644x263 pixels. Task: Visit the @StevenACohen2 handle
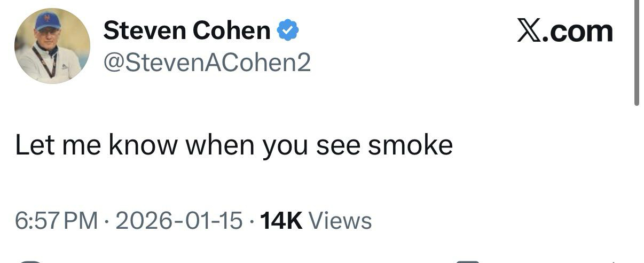pos(207,63)
